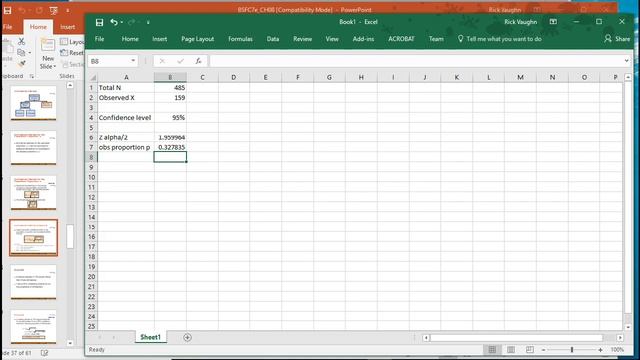Select the Sheet1 tab
The width and height of the screenshot is (640, 360).
(151, 337)
